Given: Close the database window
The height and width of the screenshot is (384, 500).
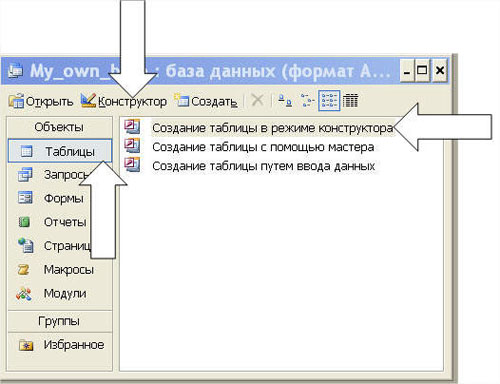Looking at the screenshot, I should pyautogui.click(x=440, y=71).
